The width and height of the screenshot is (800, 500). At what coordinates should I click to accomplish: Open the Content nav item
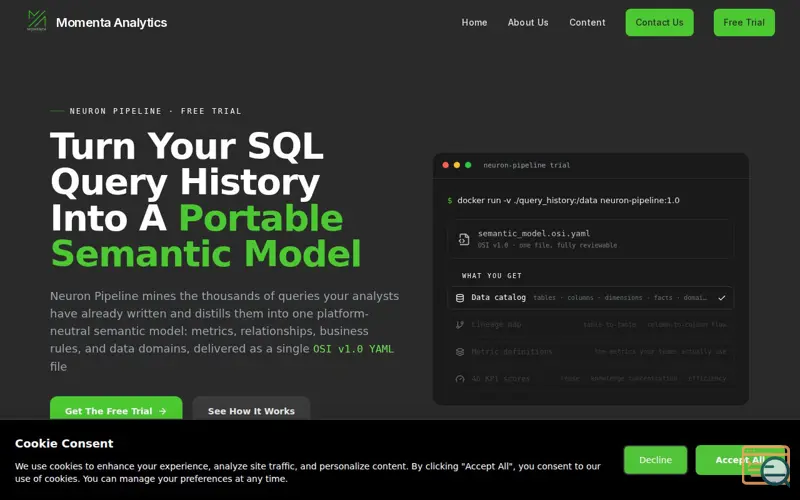[587, 22]
